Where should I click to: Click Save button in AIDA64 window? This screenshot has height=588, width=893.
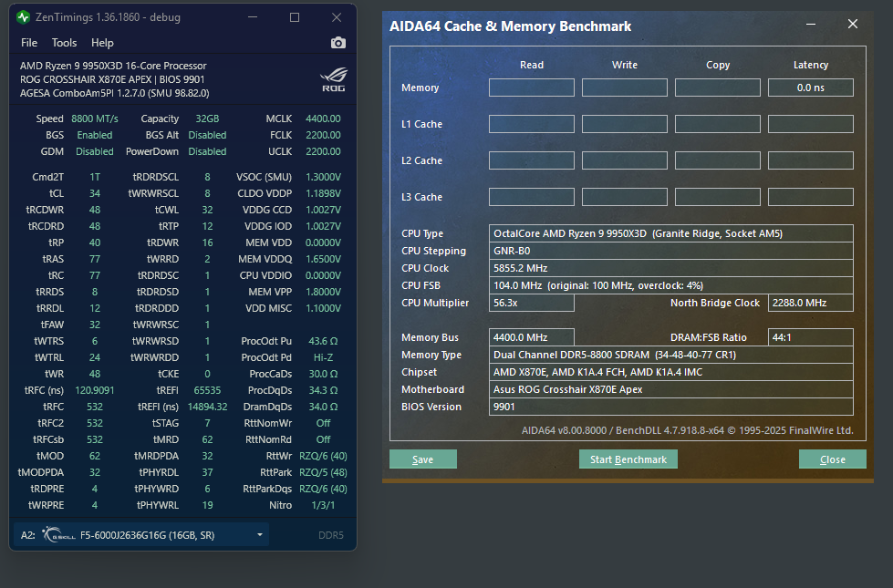click(423, 459)
